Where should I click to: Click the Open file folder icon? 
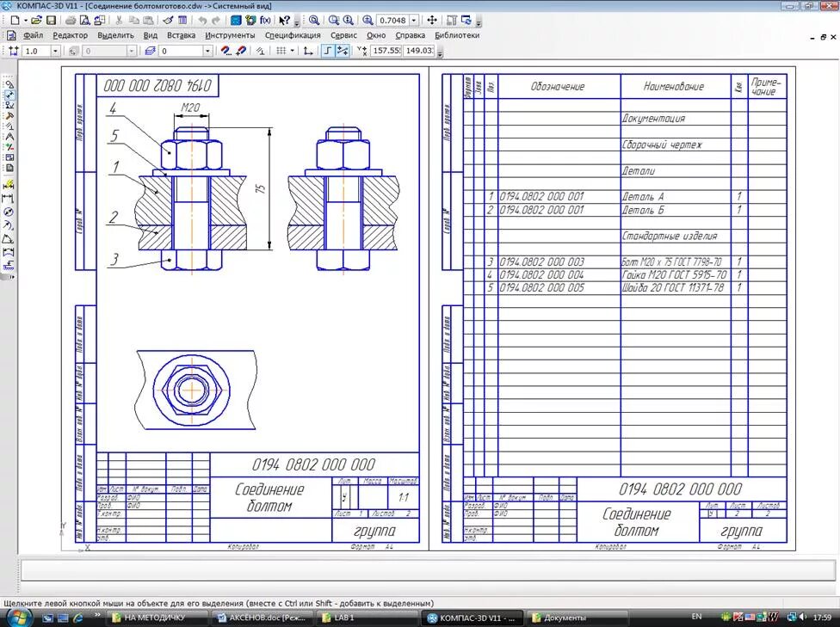click(x=36, y=21)
